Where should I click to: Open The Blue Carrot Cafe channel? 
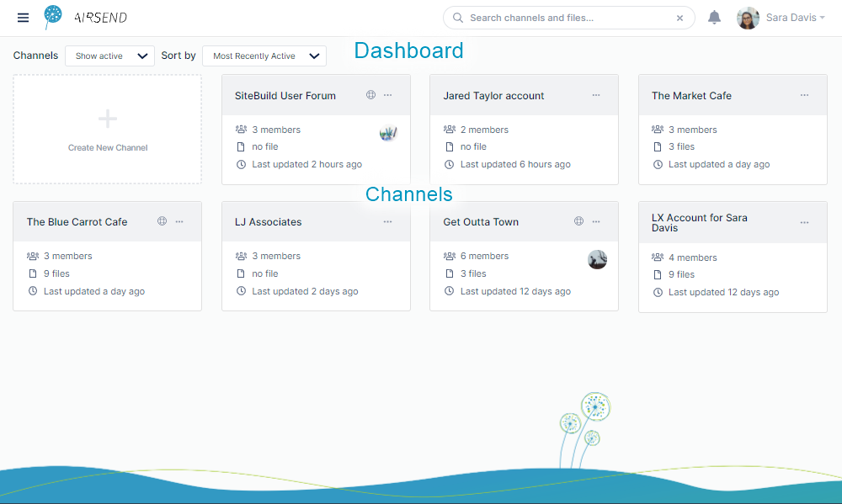click(77, 221)
